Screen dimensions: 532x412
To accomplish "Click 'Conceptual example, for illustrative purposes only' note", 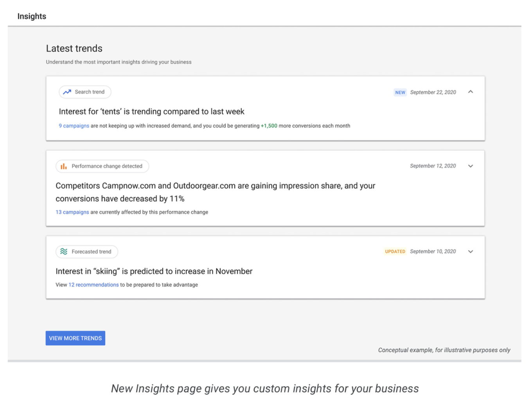I will click(444, 350).
